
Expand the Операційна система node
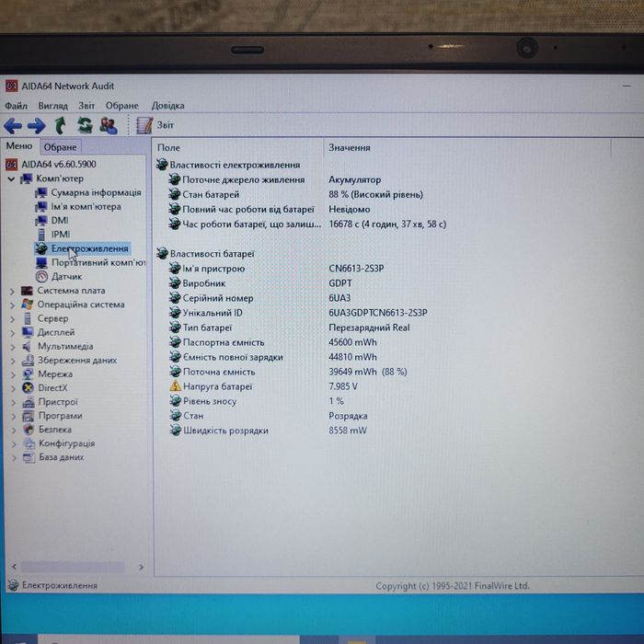click(x=12, y=305)
